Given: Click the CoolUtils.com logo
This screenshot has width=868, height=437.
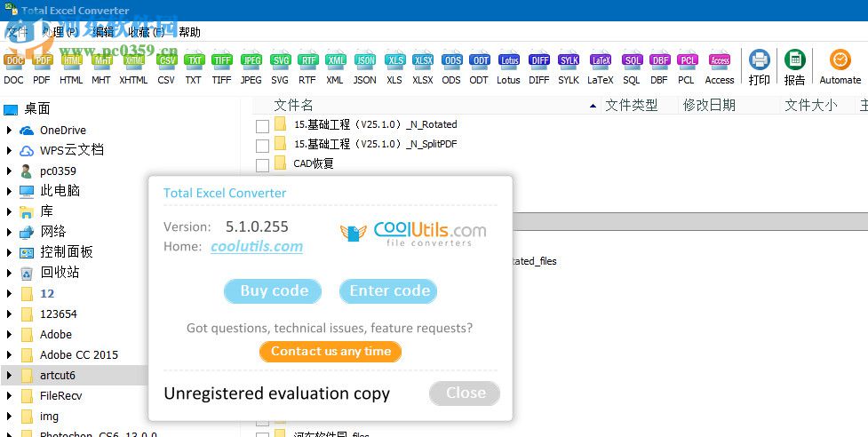Looking at the screenshot, I should [x=413, y=234].
